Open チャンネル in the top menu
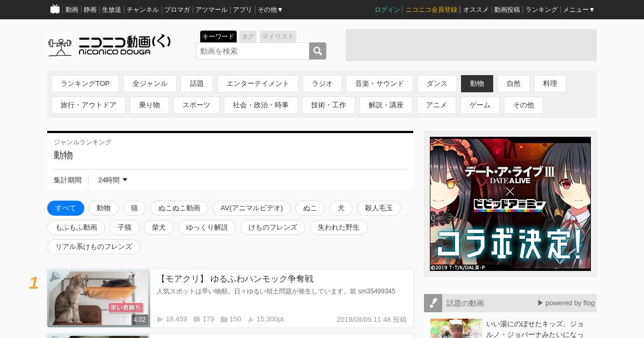 pyautogui.click(x=143, y=10)
